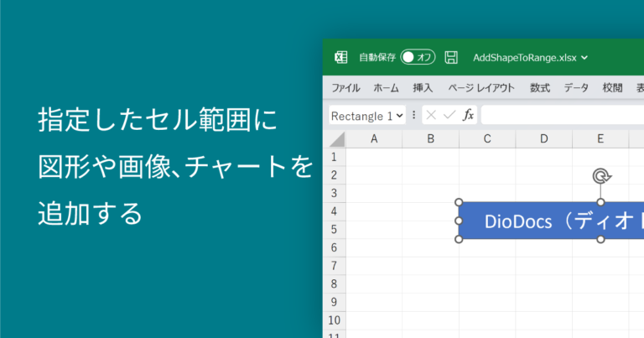Screen dimensions: 644x338
Task: Switch to the 挿入 ribbon tab
Action: [423, 87]
